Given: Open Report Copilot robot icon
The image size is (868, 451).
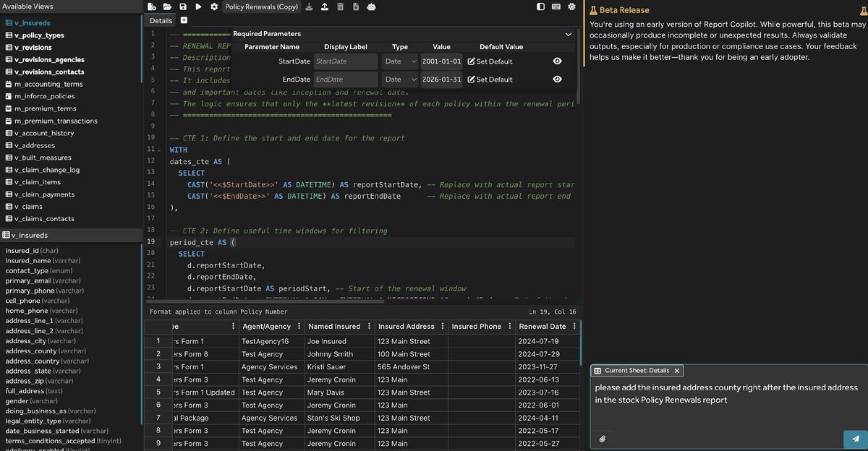Looking at the screenshot, I should (x=371, y=7).
